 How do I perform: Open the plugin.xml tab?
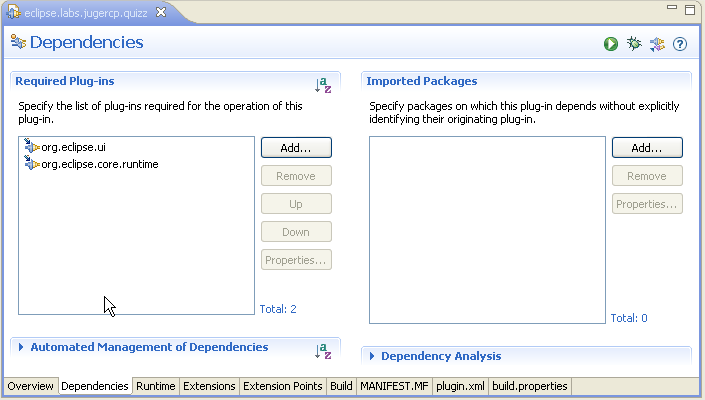(460, 386)
